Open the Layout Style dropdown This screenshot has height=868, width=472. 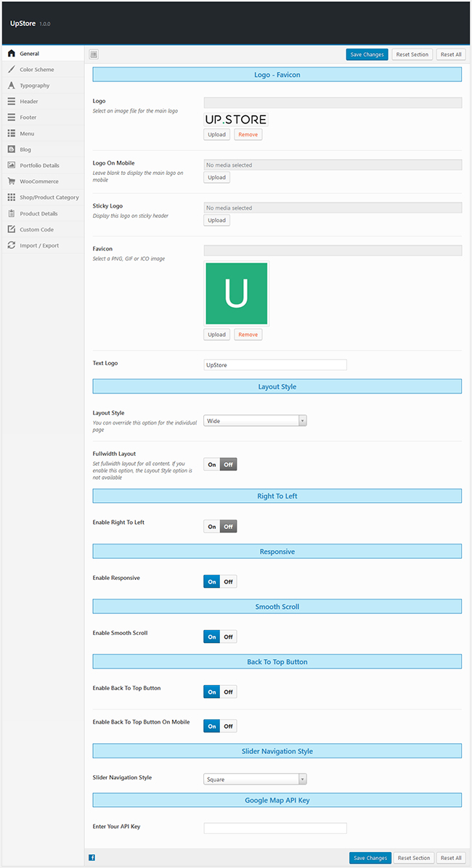pos(255,420)
